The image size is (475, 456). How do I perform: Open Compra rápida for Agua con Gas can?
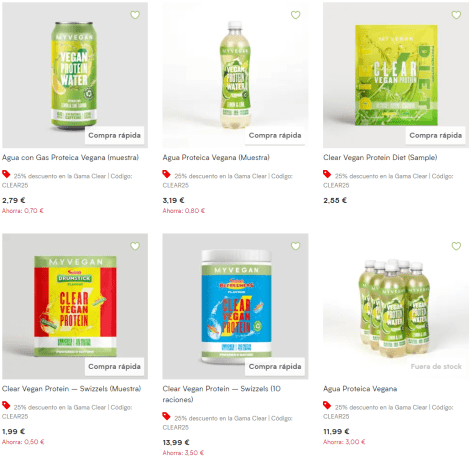tap(114, 135)
